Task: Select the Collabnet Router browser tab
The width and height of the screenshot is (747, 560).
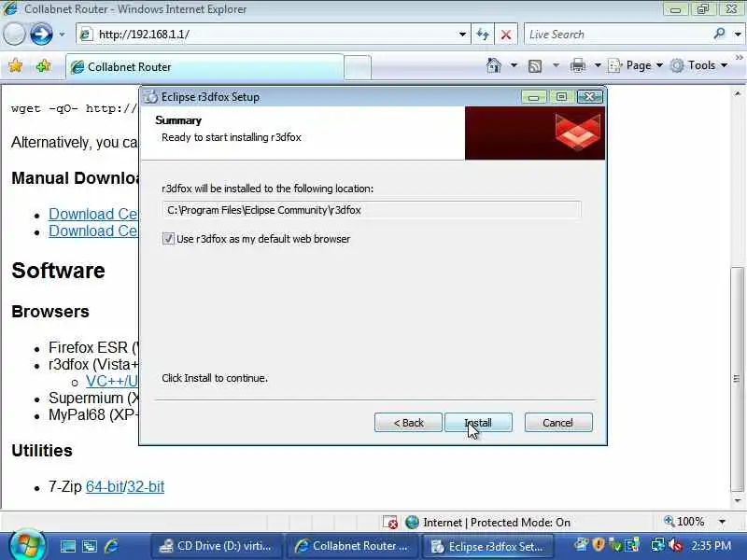Action: pos(204,67)
